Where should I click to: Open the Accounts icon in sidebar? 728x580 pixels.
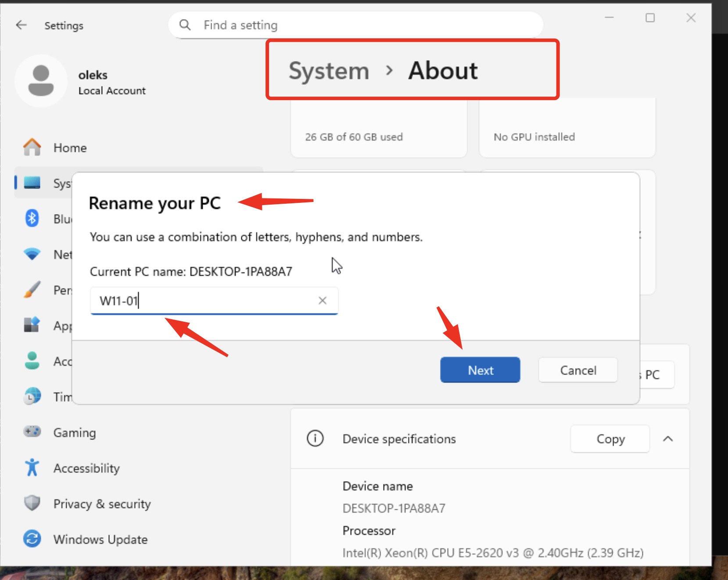click(32, 361)
